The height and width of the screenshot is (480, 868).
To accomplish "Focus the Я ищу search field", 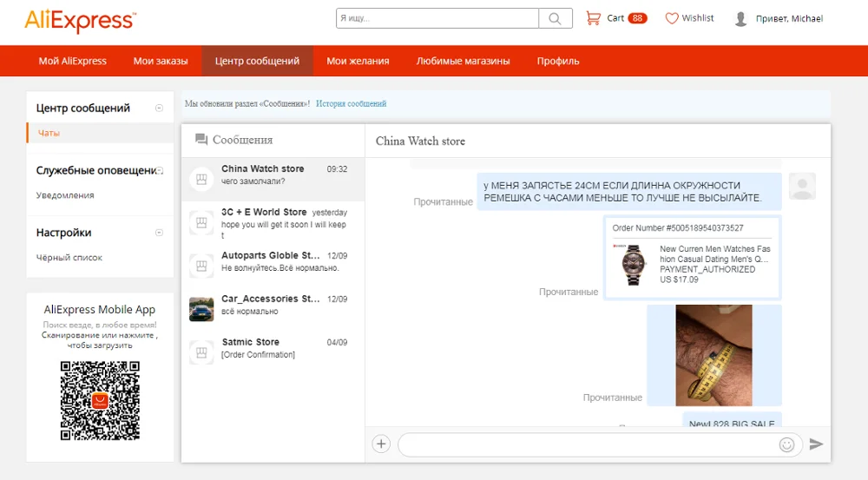I will click(x=437, y=18).
